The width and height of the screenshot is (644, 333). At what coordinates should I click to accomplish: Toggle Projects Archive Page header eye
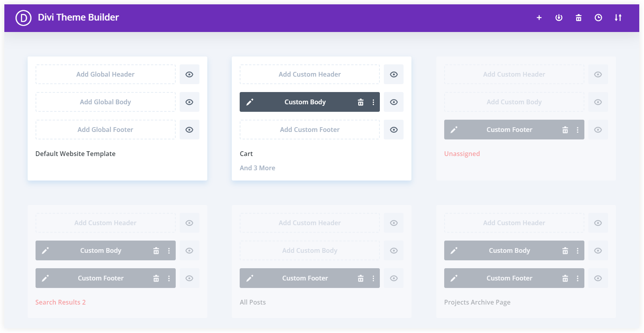(598, 223)
